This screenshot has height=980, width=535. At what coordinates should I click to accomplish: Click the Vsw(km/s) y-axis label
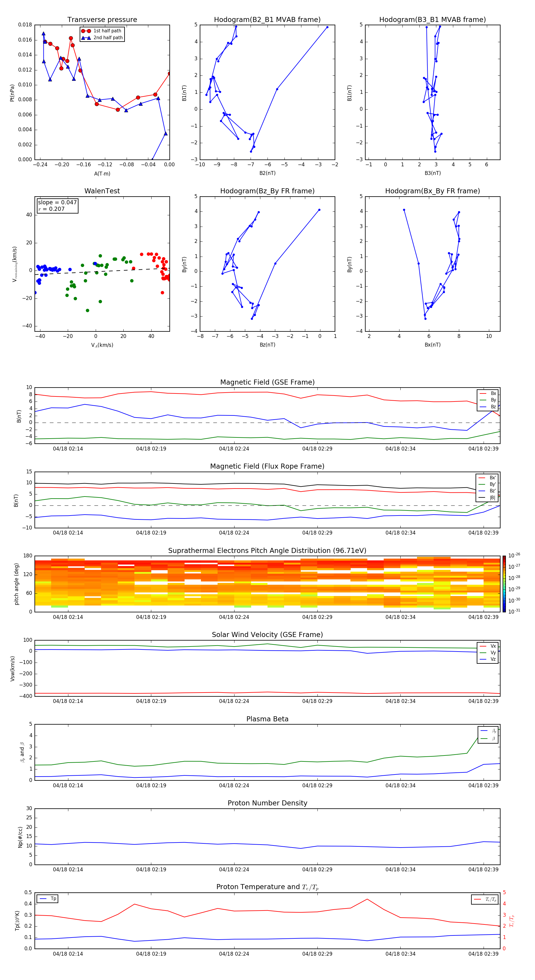[x=12, y=668]
